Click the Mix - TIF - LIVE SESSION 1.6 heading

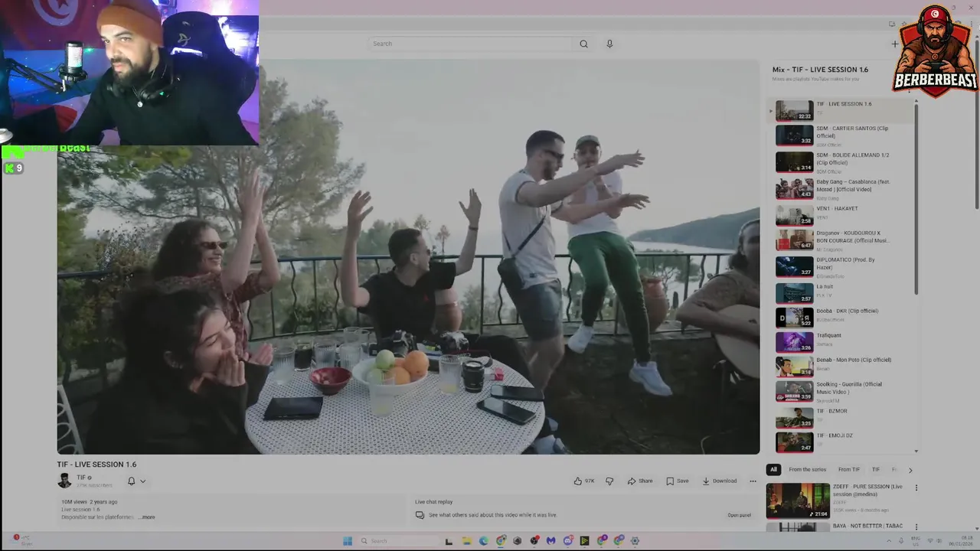pyautogui.click(x=820, y=70)
